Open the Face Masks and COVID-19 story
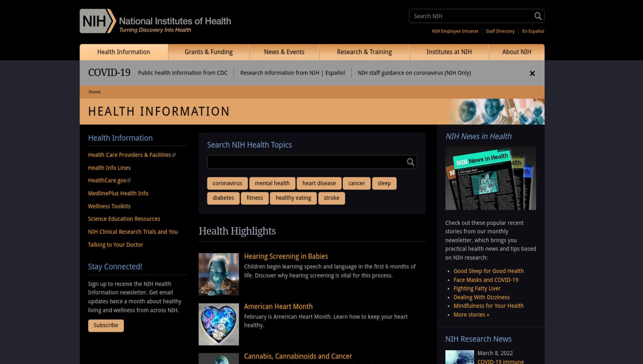This screenshot has height=364, width=643. pyautogui.click(x=486, y=280)
